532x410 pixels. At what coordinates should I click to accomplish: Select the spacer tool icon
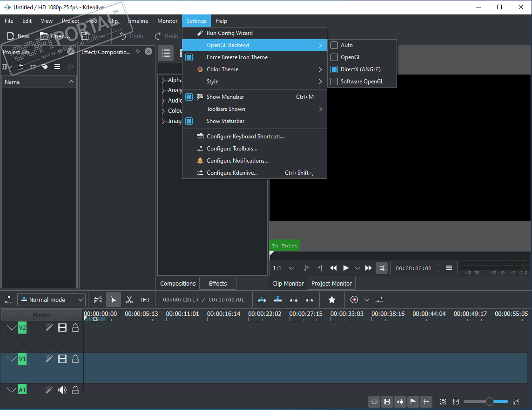coord(145,300)
